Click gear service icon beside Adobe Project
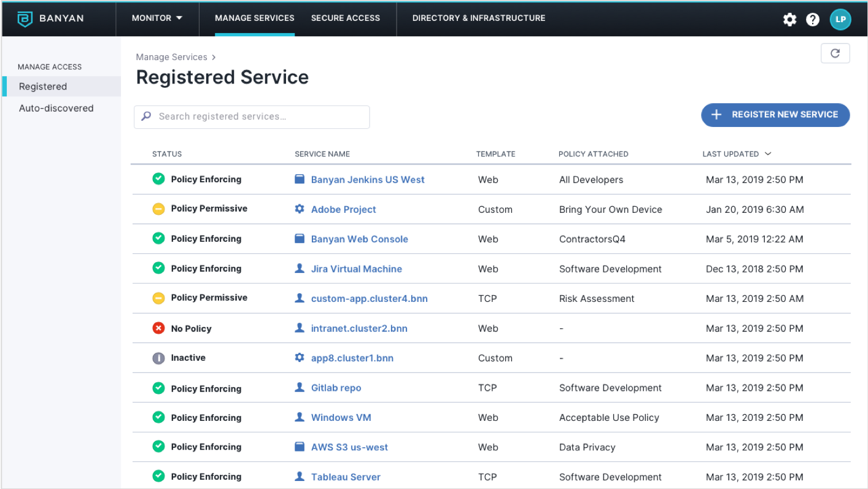868x489 pixels. coord(300,209)
